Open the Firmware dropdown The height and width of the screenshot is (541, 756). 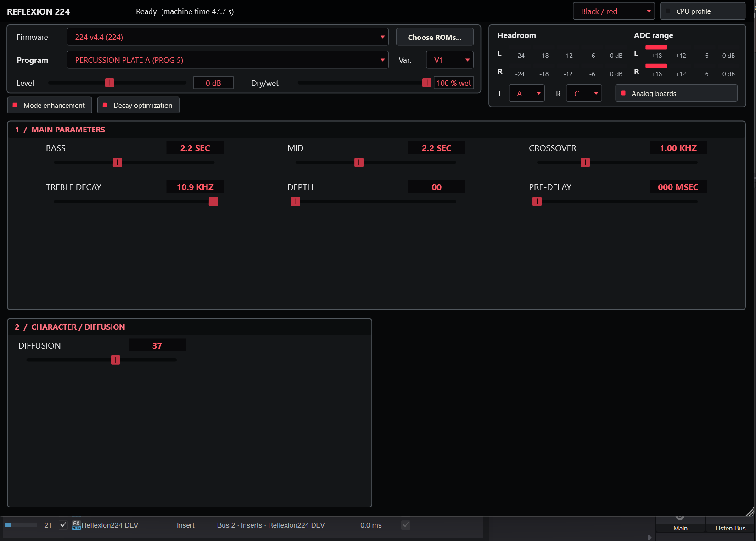click(x=228, y=37)
